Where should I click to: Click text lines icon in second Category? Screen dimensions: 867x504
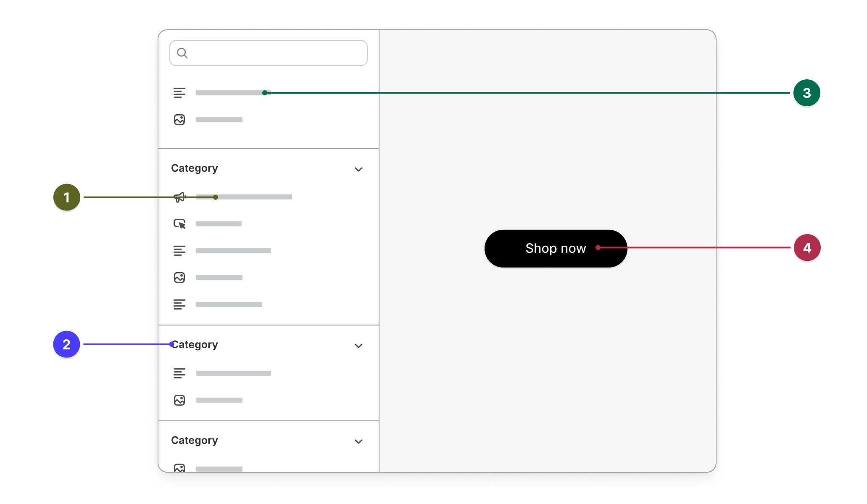tap(179, 373)
